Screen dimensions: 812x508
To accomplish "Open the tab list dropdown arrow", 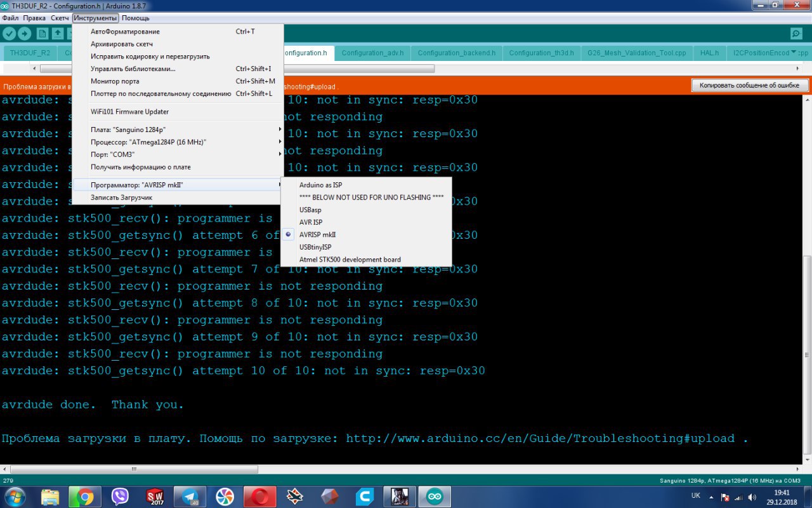I will point(794,53).
